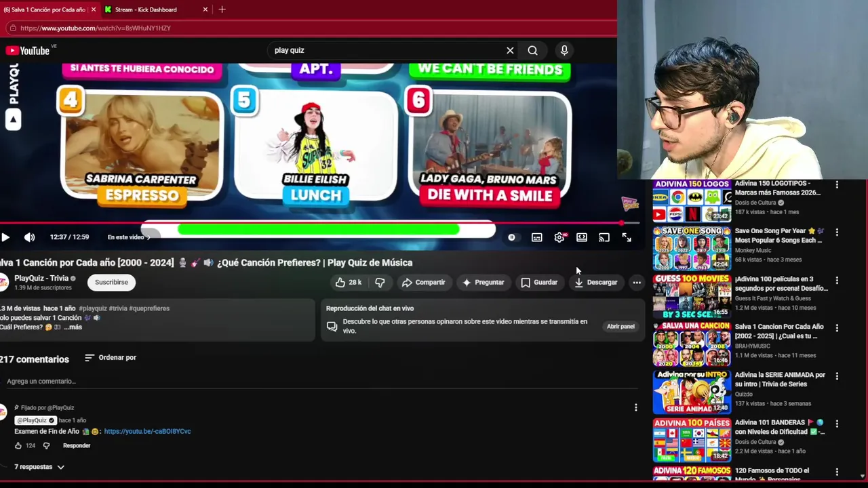This screenshot has height=488, width=868.
Task: Open 'Adivina 100 películas' video thumbnail
Action: pos(692,296)
